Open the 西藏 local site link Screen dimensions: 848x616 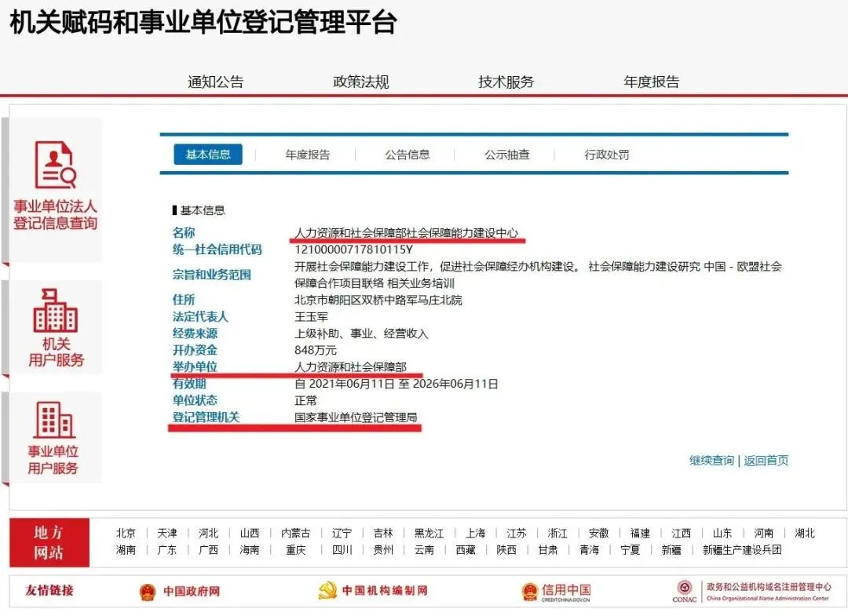(x=465, y=550)
